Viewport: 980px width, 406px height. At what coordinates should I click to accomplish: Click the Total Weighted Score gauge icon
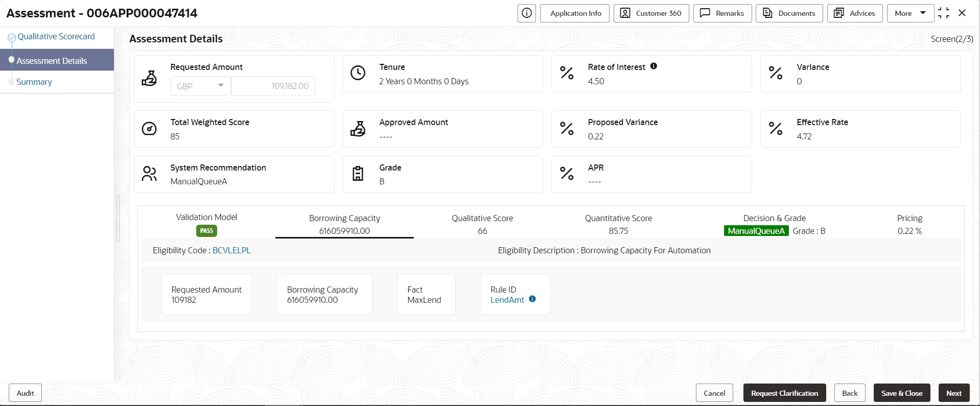click(x=149, y=129)
